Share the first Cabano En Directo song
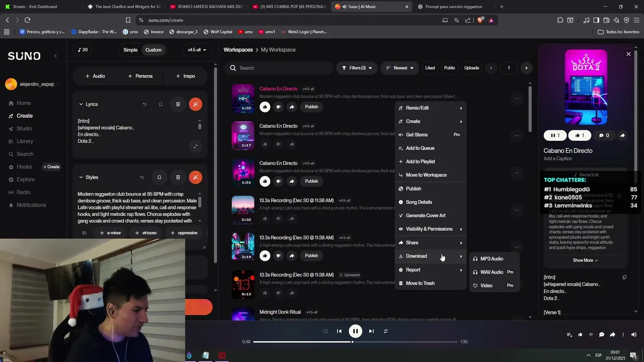Viewport: 644px width, 362px height. tap(292, 107)
